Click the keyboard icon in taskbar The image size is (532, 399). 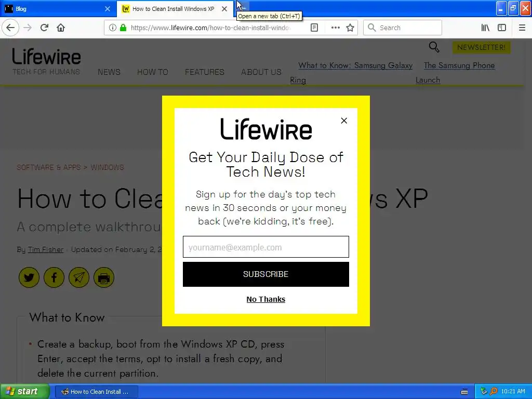(464, 392)
